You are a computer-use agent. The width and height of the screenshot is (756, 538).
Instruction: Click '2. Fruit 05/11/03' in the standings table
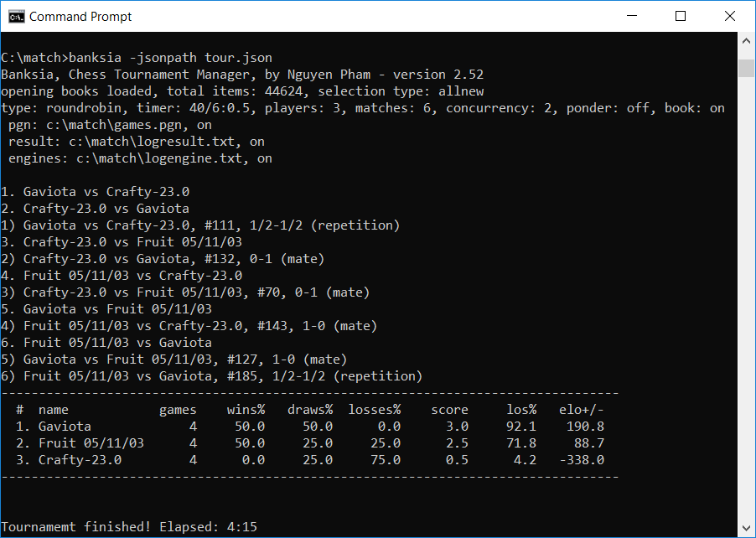click(x=80, y=443)
